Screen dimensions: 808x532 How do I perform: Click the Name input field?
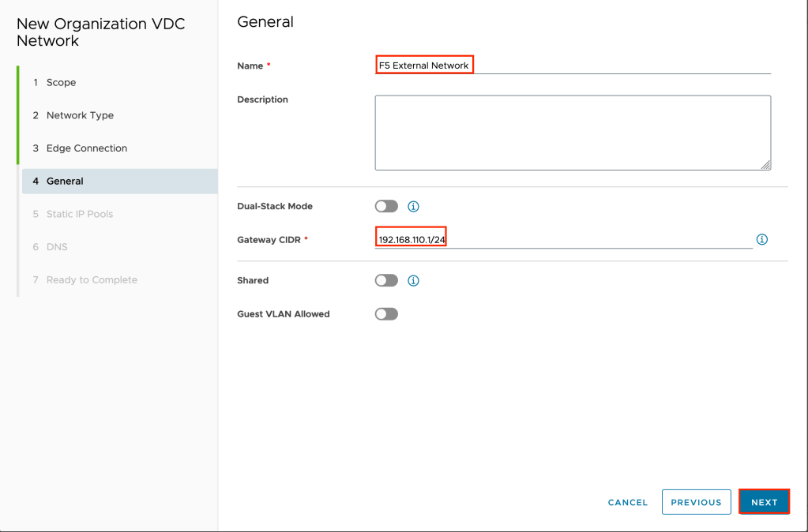coord(573,66)
